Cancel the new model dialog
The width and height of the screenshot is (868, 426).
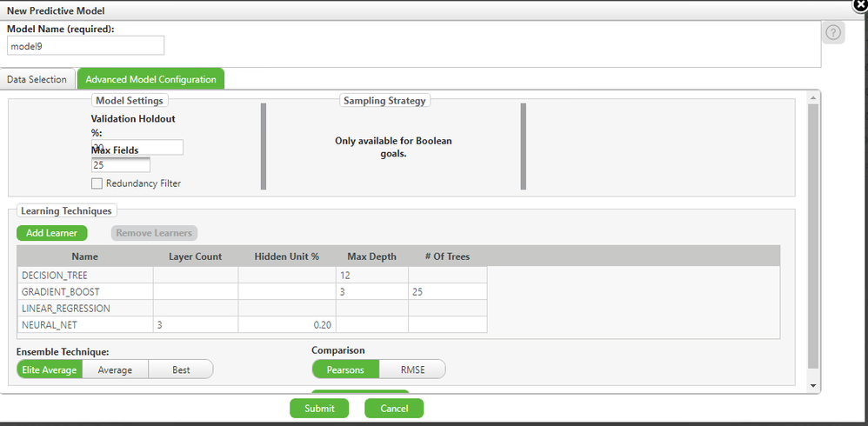(394, 409)
